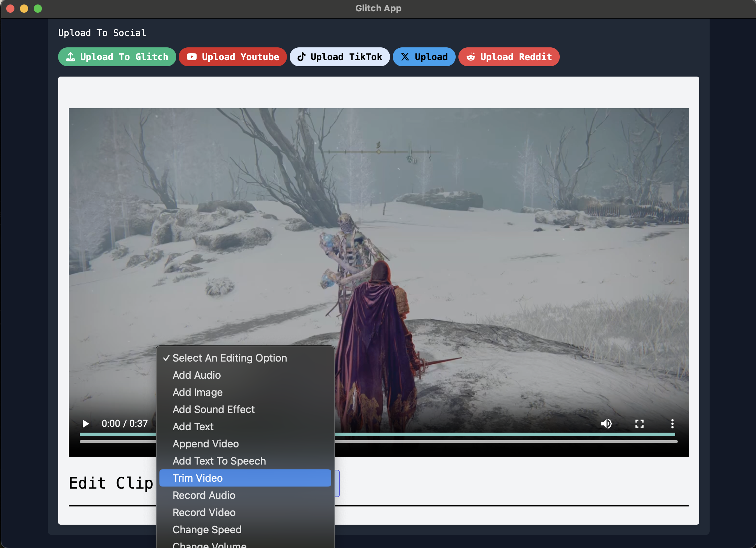Enter fullscreen using the expand icon
Viewport: 756px width, 548px height.
click(x=640, y=423)
